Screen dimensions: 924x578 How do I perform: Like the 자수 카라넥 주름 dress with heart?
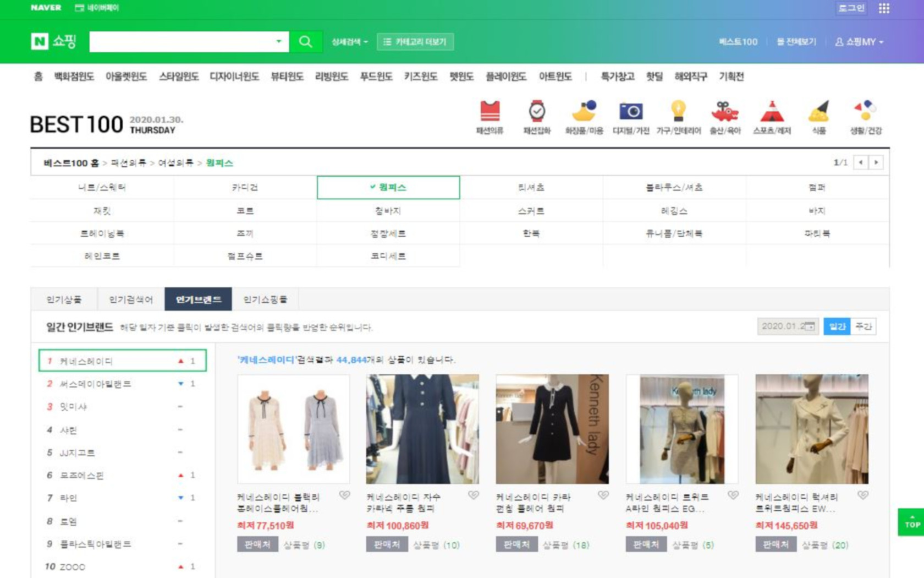pyautogui.click(x=474, y=495)
